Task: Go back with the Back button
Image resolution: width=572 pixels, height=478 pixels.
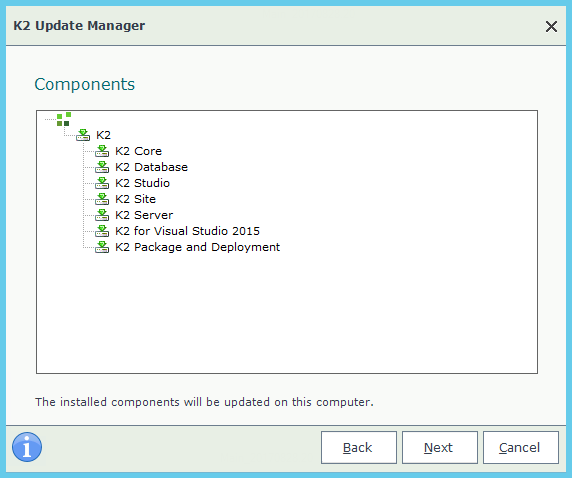Action: [359, 447]
